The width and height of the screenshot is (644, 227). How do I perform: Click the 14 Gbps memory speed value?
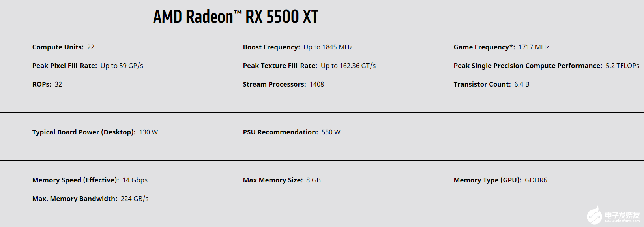pos(135,180)
